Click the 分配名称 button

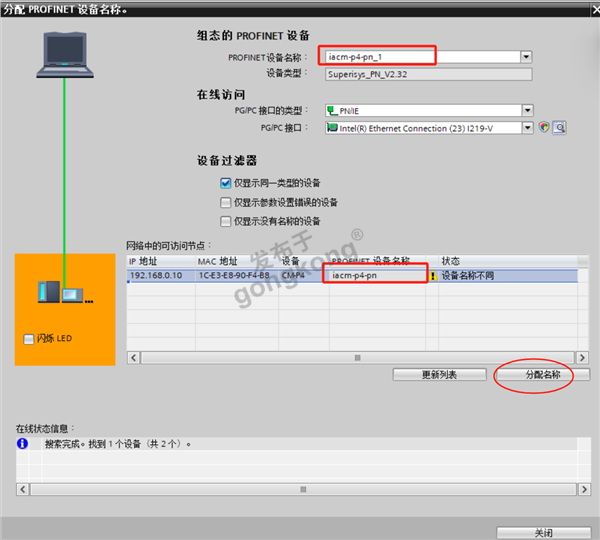(543, 374)
